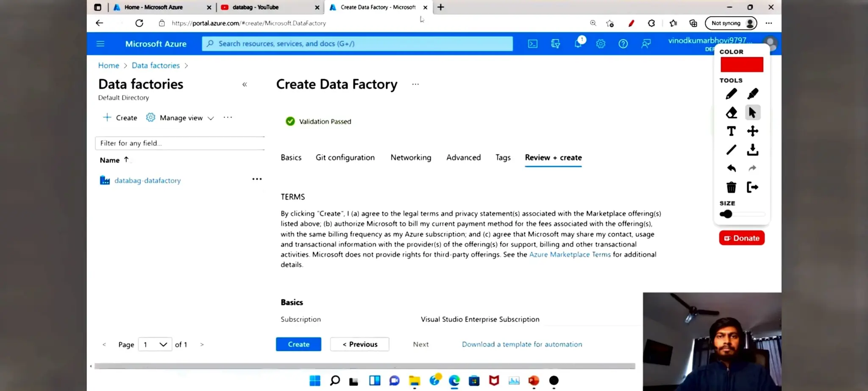Select the eraser tool
868x391 pixels.
[731, 112]
